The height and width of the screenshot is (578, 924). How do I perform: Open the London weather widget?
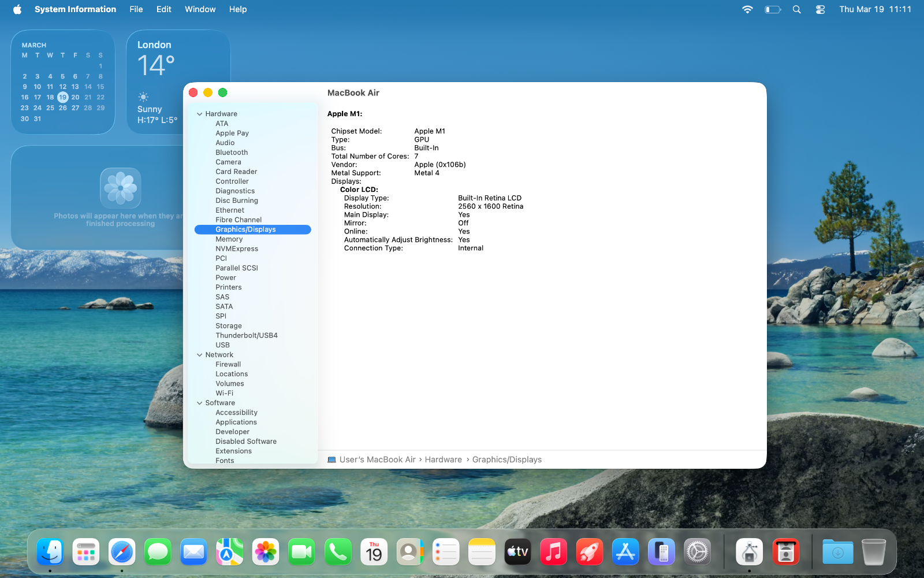coord(178,82)
